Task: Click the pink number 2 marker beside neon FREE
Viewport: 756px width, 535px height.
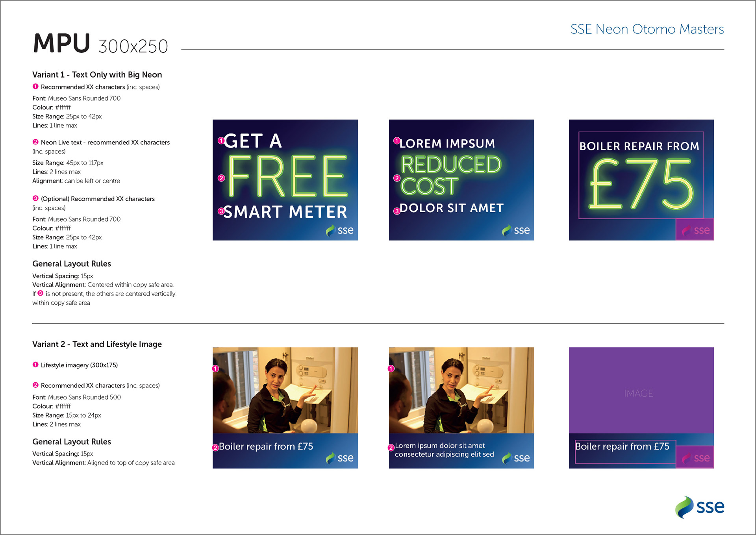Action: [x=221, y=178]
